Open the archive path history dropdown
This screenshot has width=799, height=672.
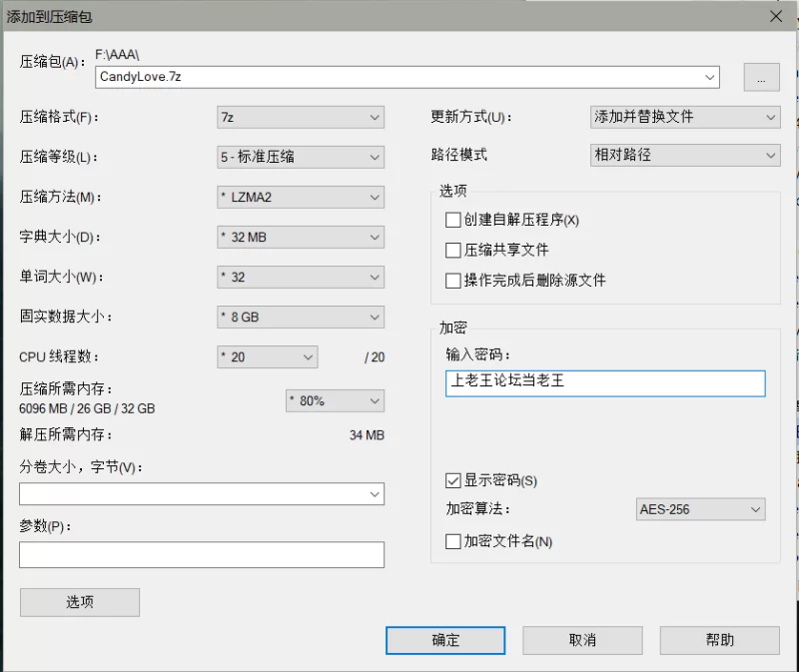tap(709, 77)
